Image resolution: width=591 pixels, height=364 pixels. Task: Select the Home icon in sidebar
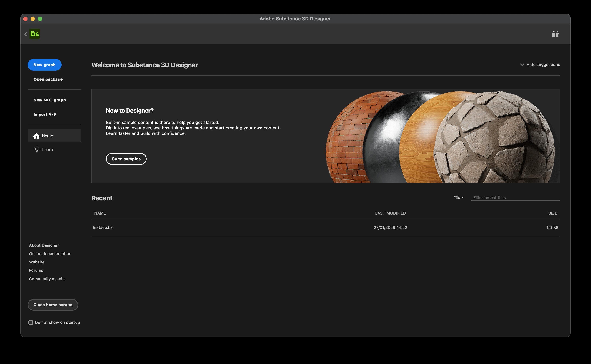(37, 135)
